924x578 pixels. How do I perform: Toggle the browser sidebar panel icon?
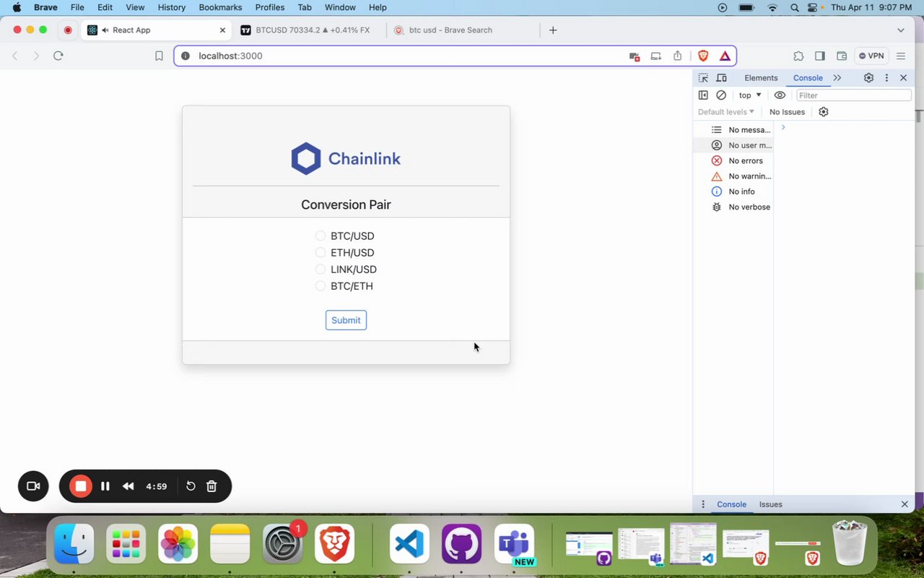tap(820, 56)
